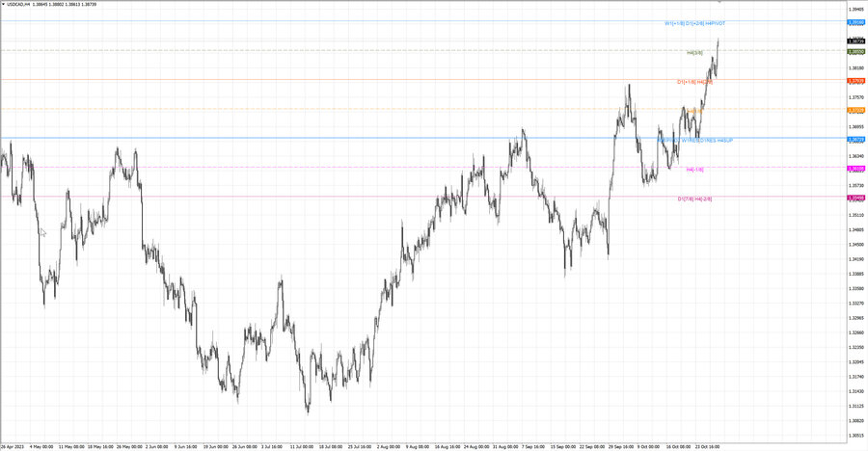The height and width of the screenshot is (451, 868).
Task: Click the 7 Sep 16:00 time label
Action: pyautogui.click(x=534, y=446)
